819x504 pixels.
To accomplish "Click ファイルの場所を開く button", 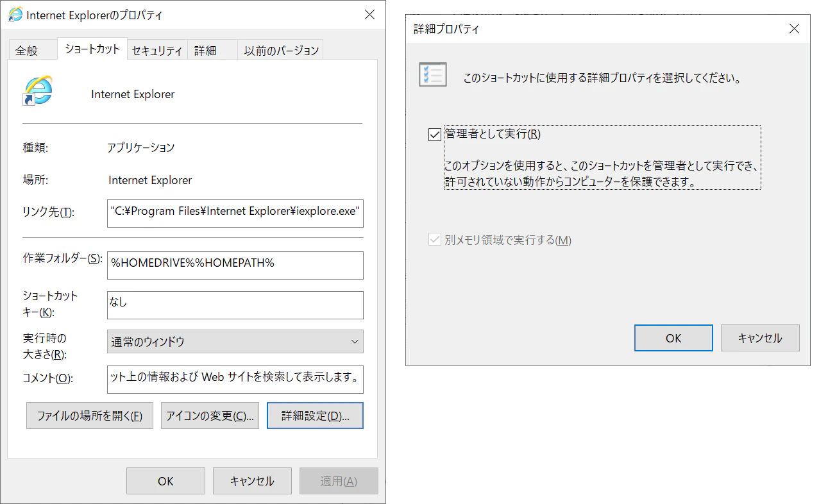I will (x=90, y=416).
